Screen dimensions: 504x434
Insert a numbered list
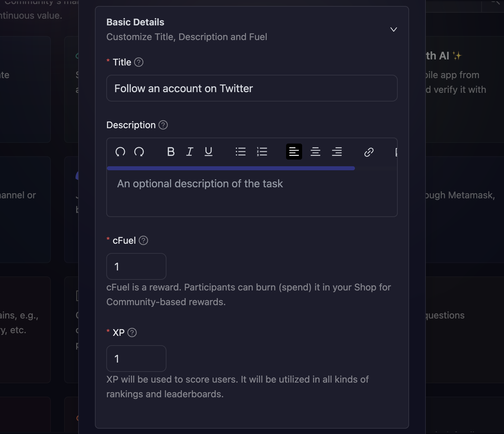pyautogui.click(x=262, y=152)
